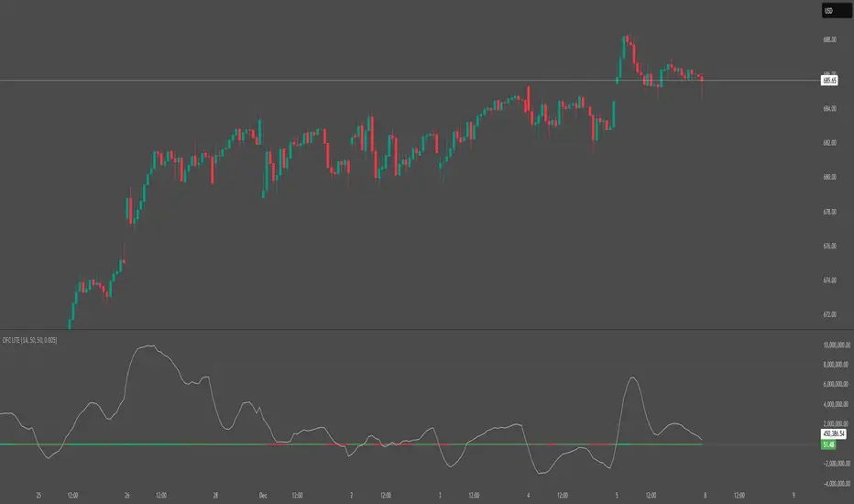Click the 688.00 price axis label
The width and height of the screenshot is (854, 504).
tap(829, 39)
